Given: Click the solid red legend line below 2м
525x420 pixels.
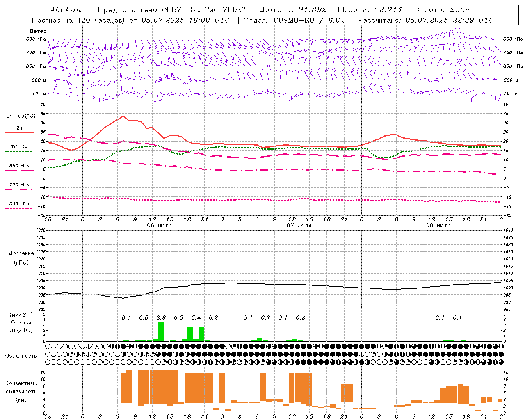Looking at the screenshot, I should [x=19, y=133].
